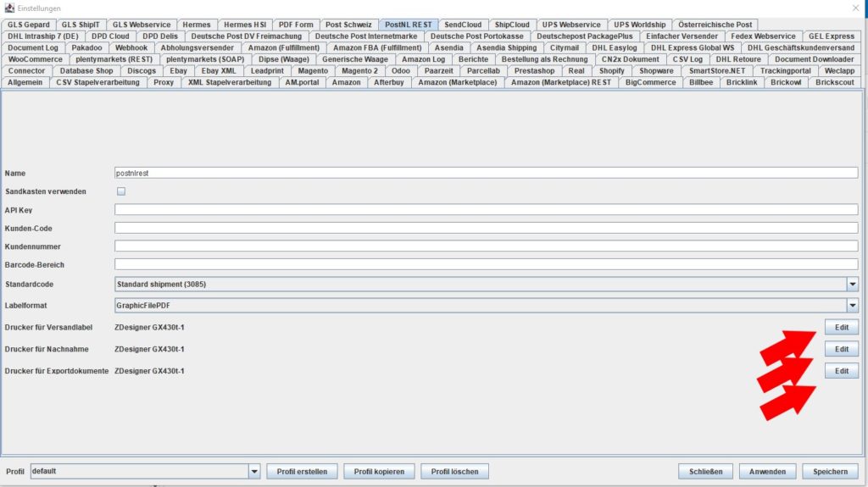Select the Dipse (Waage) tab

click(284, 59)
